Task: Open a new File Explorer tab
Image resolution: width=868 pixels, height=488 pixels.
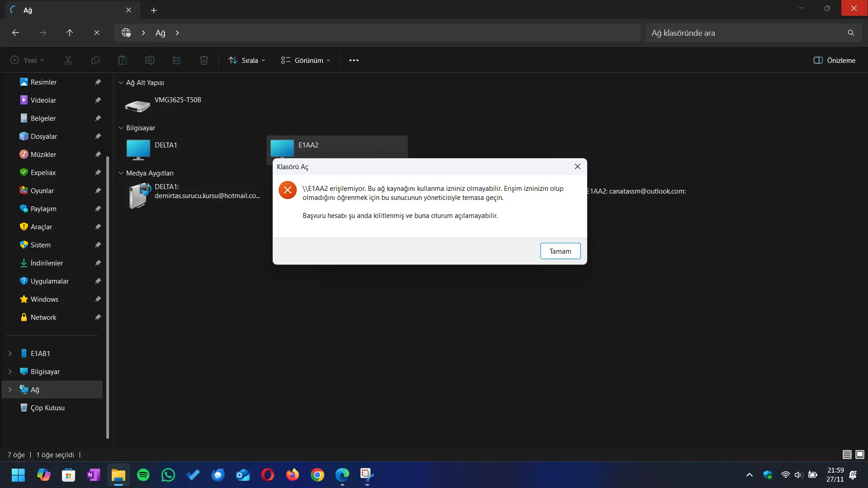Action: tap(154, 10)
